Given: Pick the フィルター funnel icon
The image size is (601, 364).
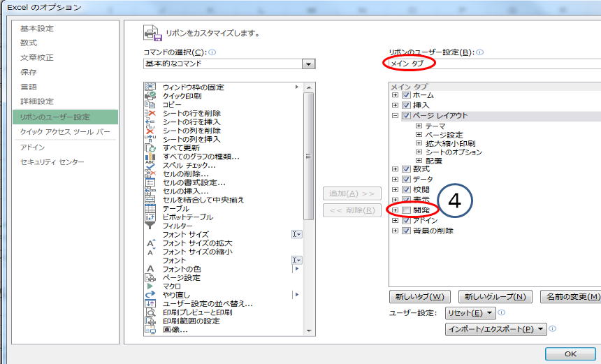Looking at the screenshot, I should point(150,226).
